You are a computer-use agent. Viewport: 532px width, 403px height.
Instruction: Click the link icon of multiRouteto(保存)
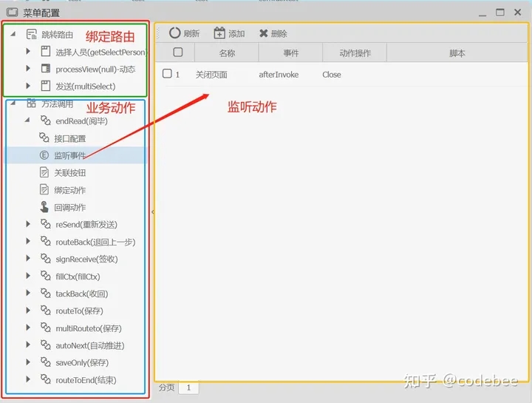(46, 328)
